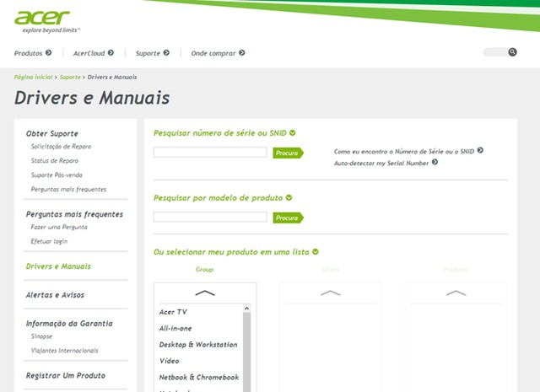Click the circle icon beside 'Pesquisar número de série ou SNID'
The height and width of the screenshot is (392, 540).
293,132
